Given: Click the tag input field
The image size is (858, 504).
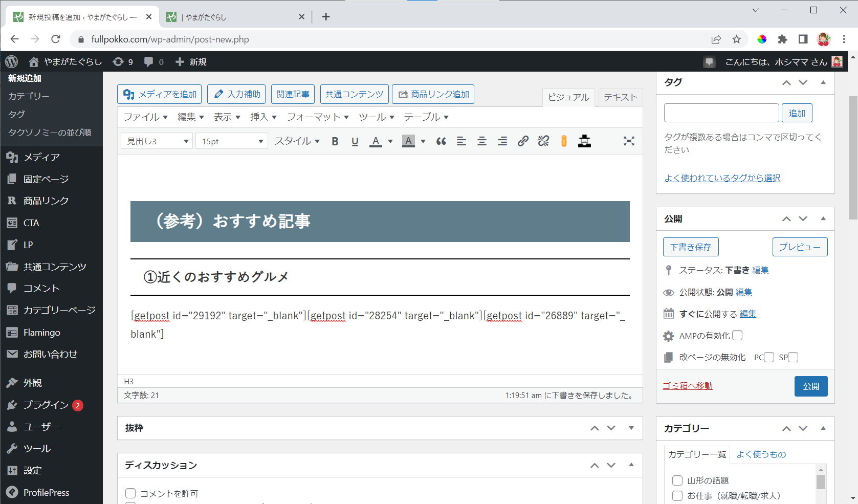Looking at the screenshot, I should pos(721,113).
